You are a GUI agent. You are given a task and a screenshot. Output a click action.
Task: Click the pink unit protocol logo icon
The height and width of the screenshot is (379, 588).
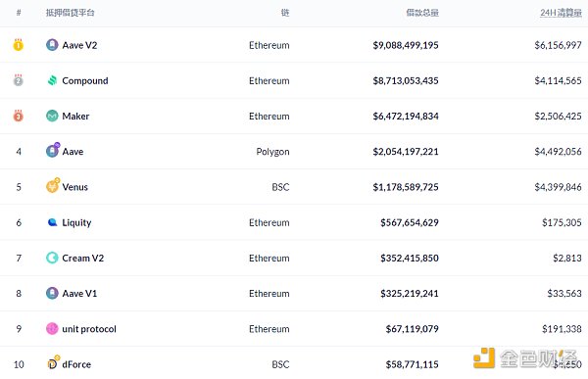tap(52, 329)
